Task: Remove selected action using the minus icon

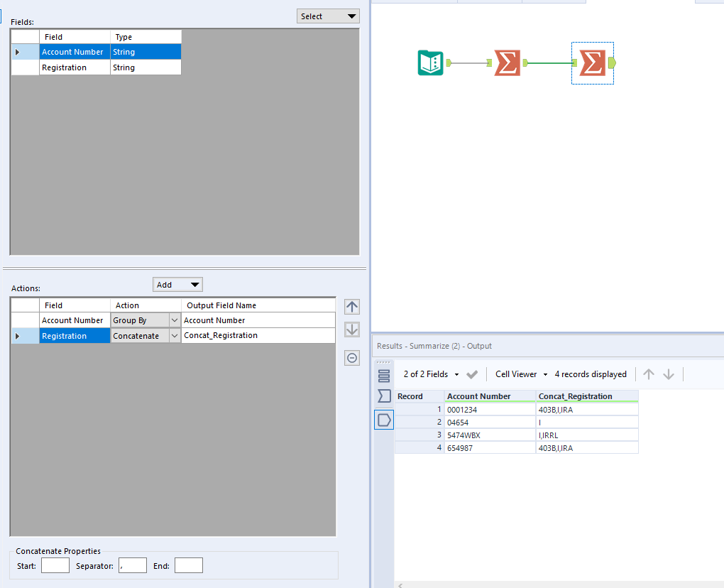Action: pyautogui.click(x=351, y=357)
